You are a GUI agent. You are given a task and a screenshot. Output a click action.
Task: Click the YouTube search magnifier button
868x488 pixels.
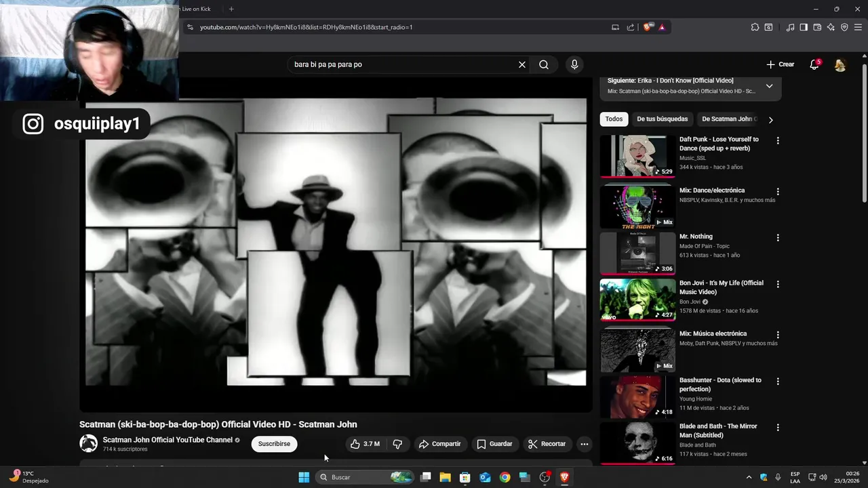[544, 64]
